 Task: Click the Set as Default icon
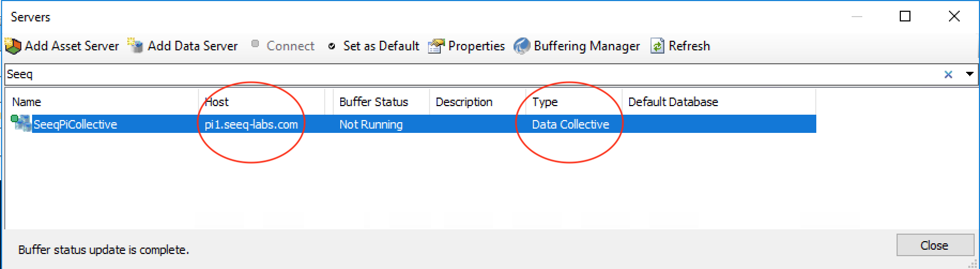(x=332, y=47)
